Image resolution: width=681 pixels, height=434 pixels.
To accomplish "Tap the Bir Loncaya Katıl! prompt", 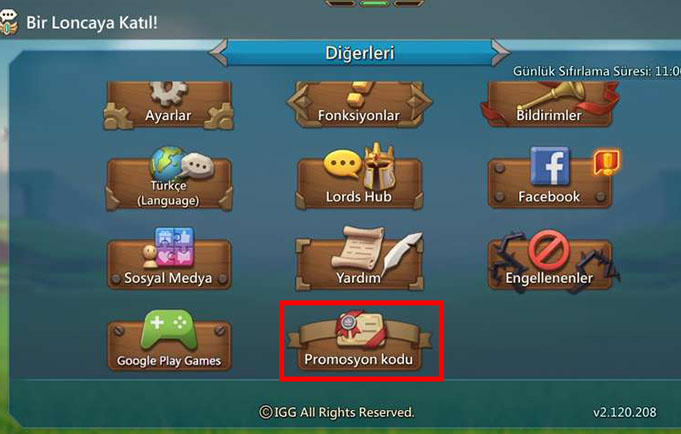I will 92,23.
